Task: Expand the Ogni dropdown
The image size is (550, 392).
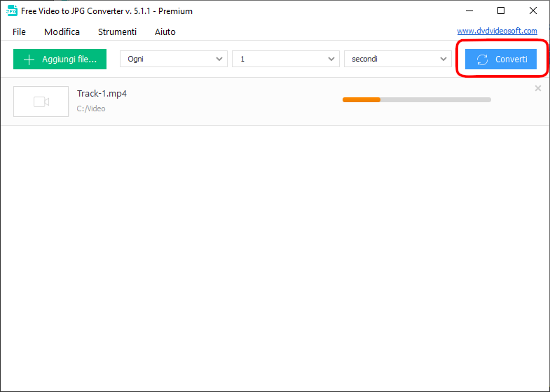Action: tap(174, 59)
